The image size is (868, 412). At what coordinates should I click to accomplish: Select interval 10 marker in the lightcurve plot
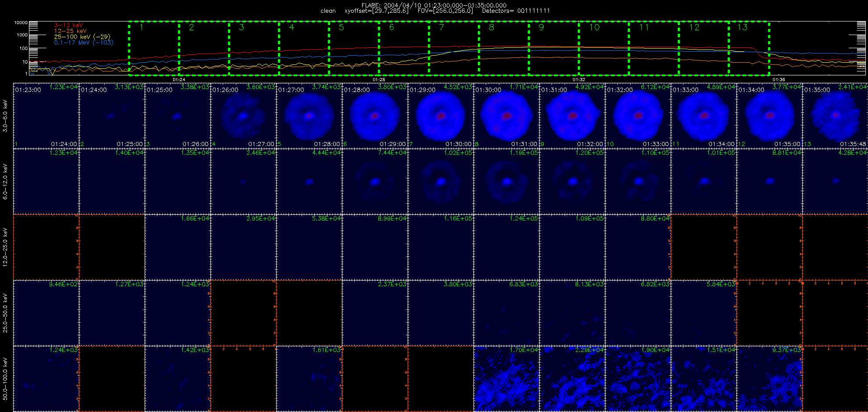tap(594, 27)
